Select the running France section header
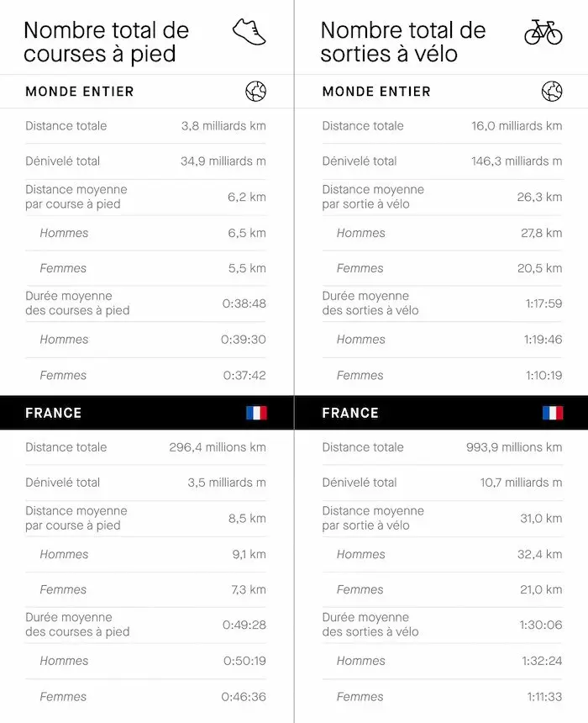Image resolution: width=588 pixels, height=723 pixels. coord(54,413)
